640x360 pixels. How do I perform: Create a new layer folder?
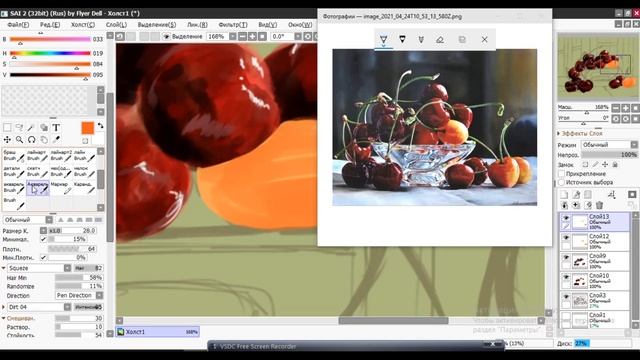pyautogui.click(x=588, y=195)
